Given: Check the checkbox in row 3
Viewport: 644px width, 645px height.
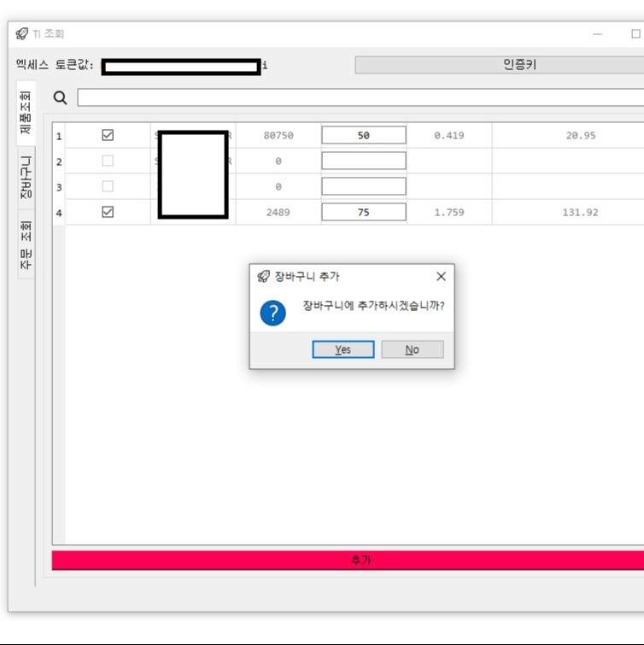Looking at the screenshot, I should tap(108, 186).
